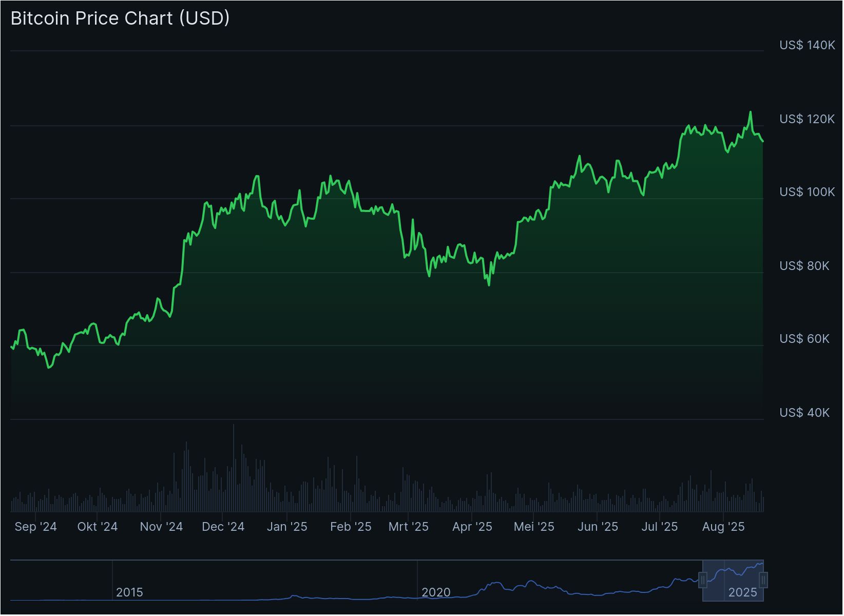844x616 pixels.
Task: Click the chart title 'Bitcoin Price Chart (USD)'
Action: [x=119, y=18]
